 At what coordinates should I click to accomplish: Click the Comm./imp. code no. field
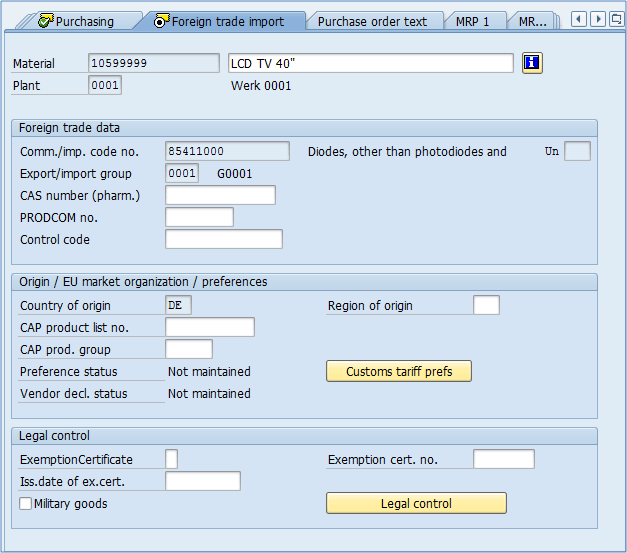pyautogui.click(x=234, y=152)
